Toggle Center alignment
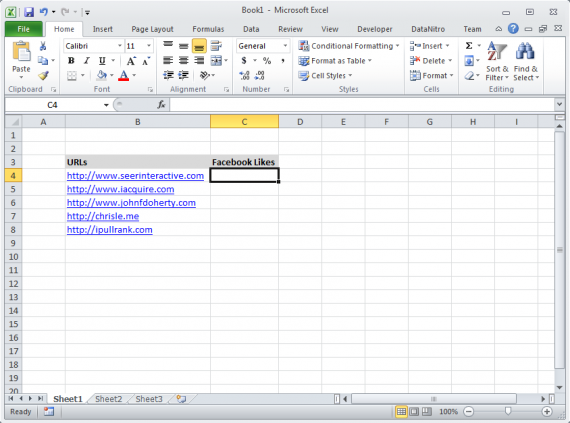The width and height of the screenshot is (570, 423). 184,61
